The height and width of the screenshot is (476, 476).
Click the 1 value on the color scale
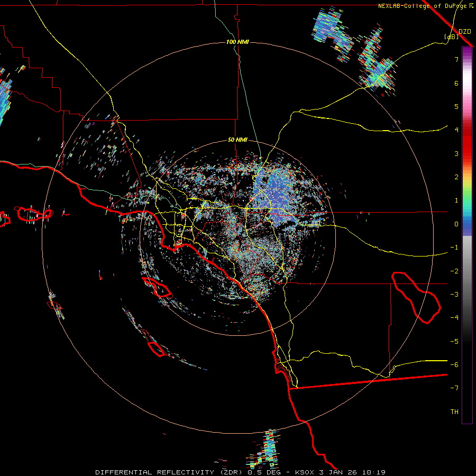pyautogui.click(x=456, y=200)
